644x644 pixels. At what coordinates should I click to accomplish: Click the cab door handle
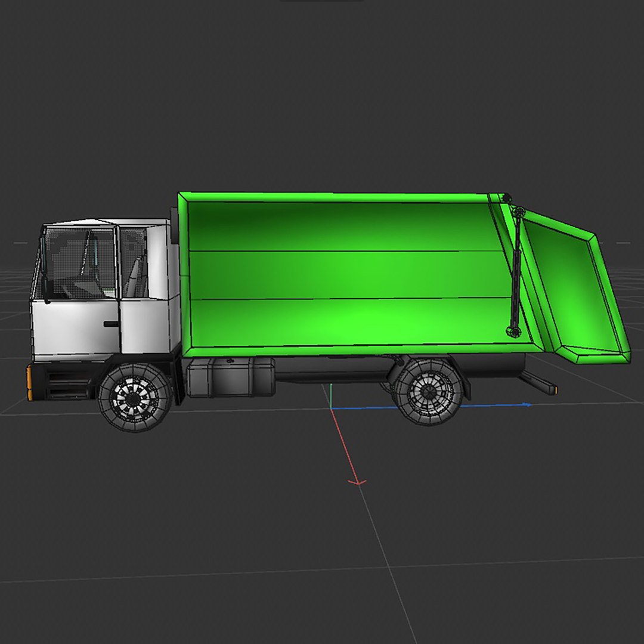point(111,324)
